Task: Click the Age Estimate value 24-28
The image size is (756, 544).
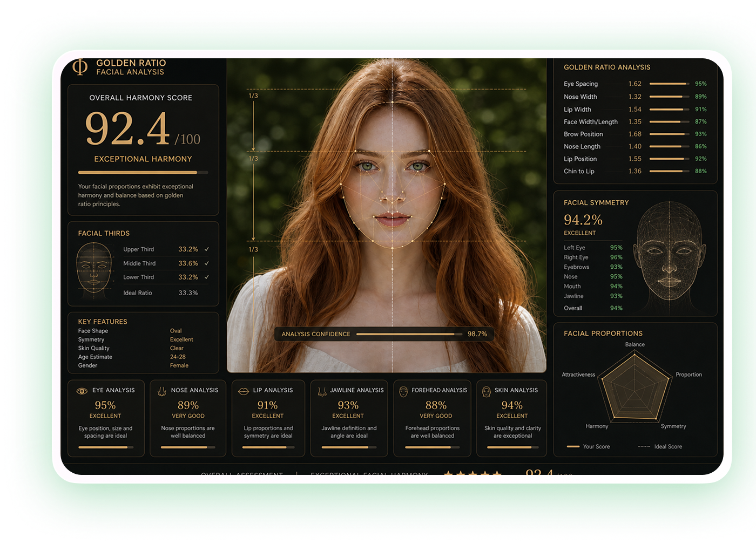Action: pyautogui.click(x=178, y=357)
